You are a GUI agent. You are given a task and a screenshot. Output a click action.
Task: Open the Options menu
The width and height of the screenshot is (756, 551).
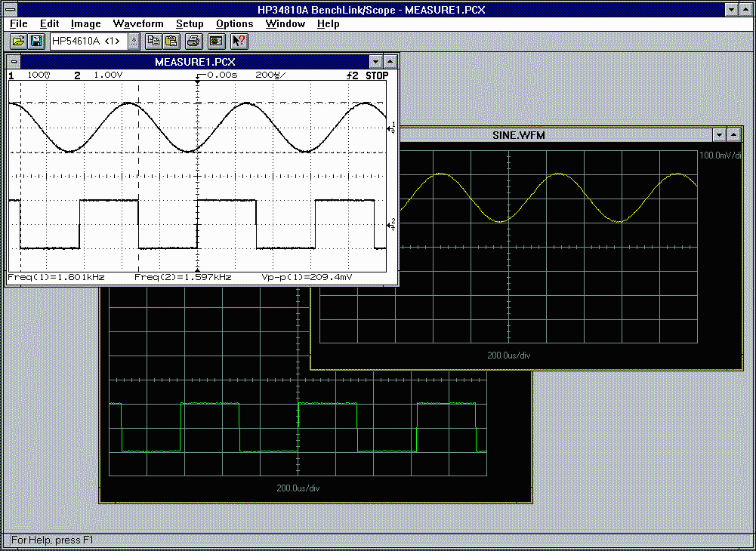(x=234, y=23)
